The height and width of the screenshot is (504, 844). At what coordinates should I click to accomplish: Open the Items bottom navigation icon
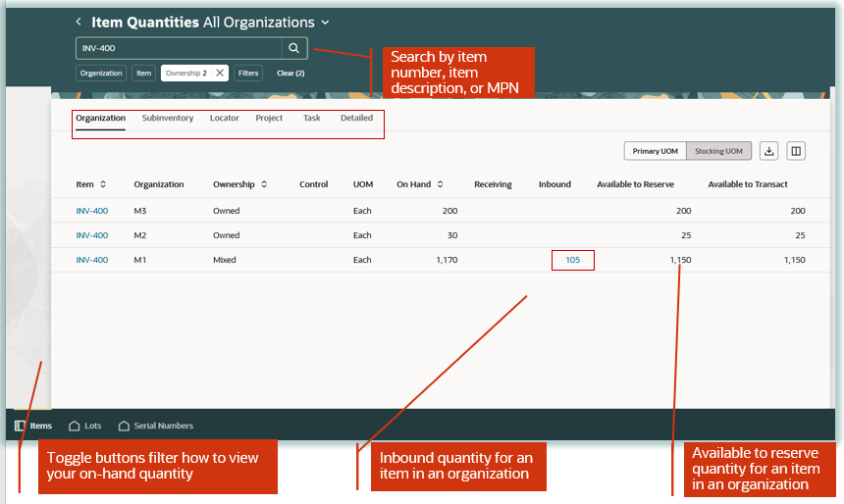coord(20,426)
